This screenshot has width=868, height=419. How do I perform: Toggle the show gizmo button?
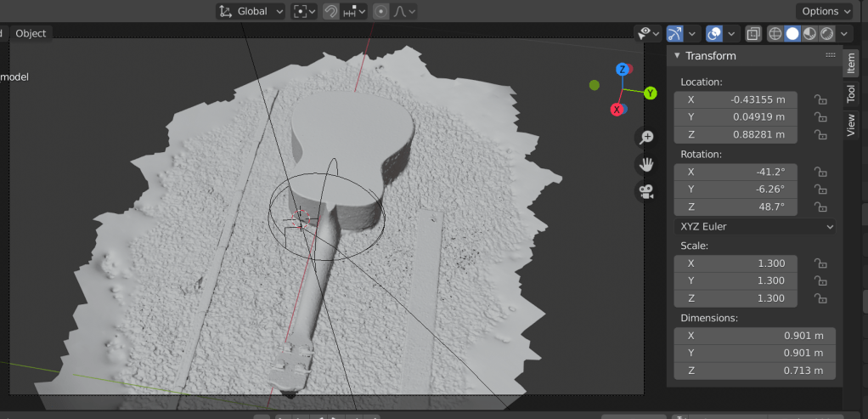[x=675, y=33]
